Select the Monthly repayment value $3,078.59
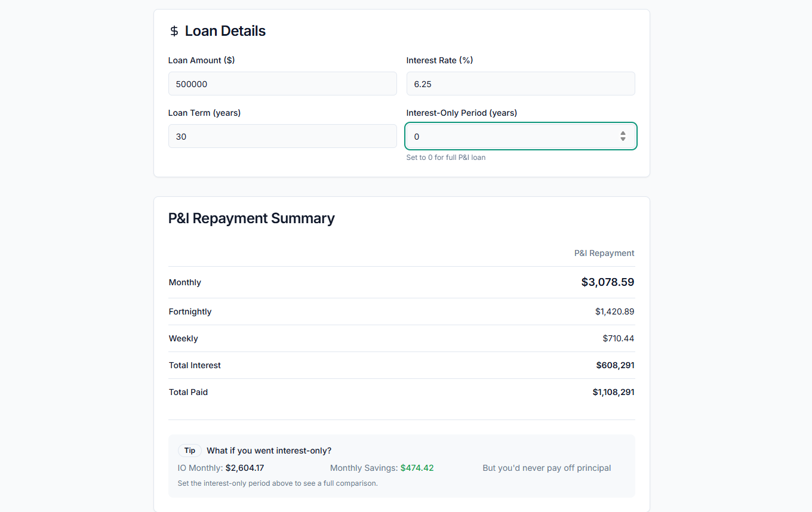The height and width of the screenshot is (512, 812). click(x=608, y=282)
